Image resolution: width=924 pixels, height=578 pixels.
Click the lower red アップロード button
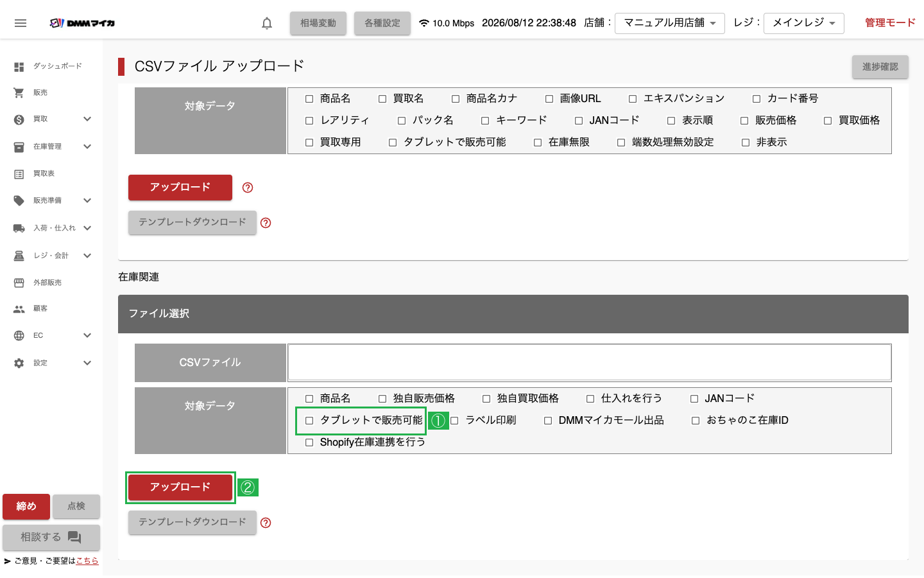180,487
